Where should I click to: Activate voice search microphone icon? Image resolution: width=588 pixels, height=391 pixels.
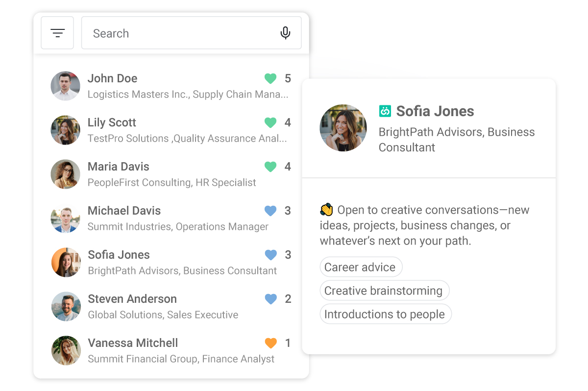(x=285, y=33)
